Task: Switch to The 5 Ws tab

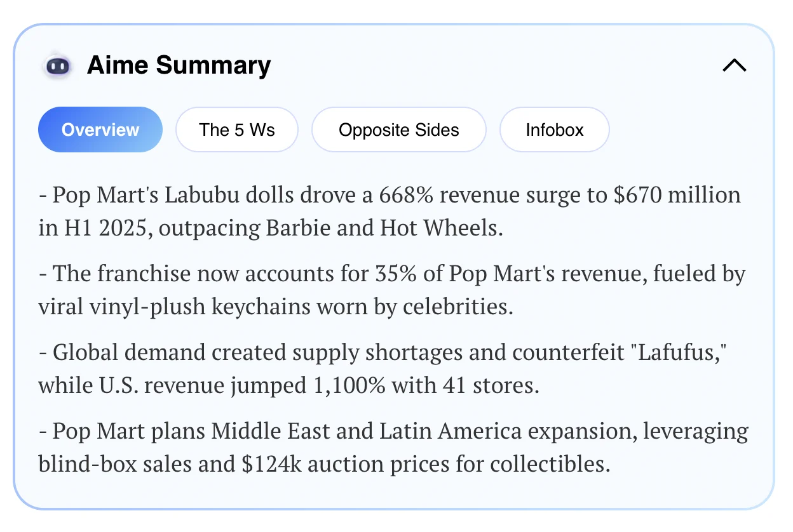Action: (x=237, y=130)
